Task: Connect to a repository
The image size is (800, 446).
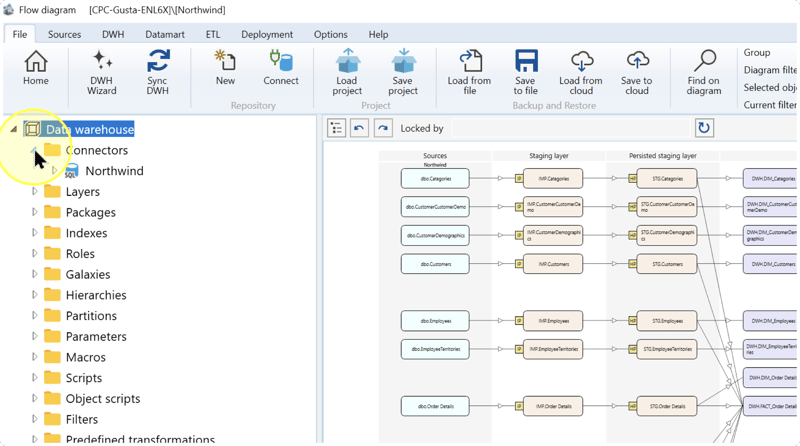Action: (281, 68)
